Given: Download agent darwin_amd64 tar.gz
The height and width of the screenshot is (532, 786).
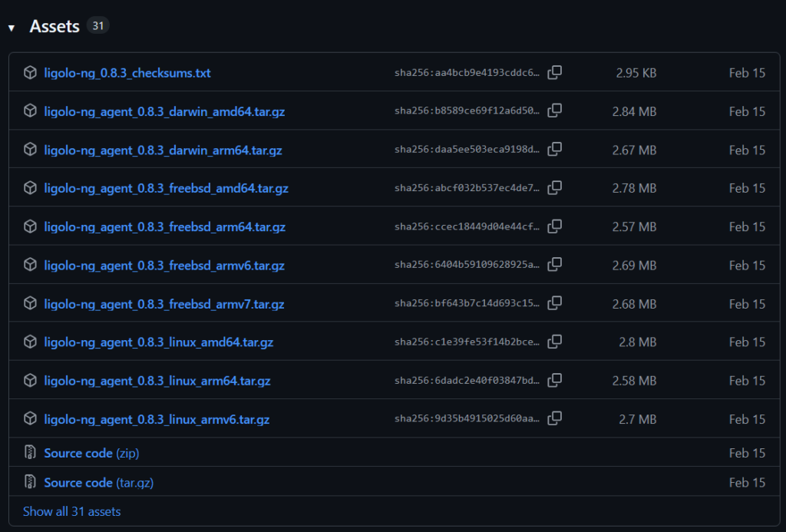Looking at the screenshot, I should coord(164,111).
